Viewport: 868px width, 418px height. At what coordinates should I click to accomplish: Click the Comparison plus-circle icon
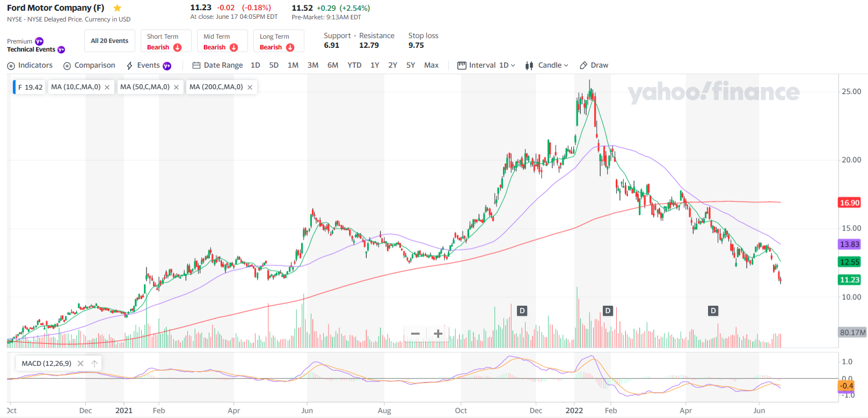click(x=67, y=66)
